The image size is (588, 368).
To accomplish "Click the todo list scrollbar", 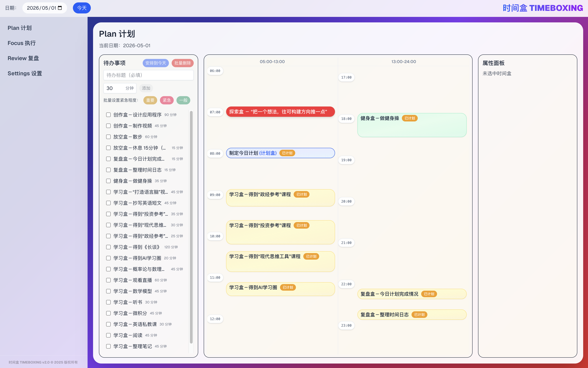I will pos(191,227).
